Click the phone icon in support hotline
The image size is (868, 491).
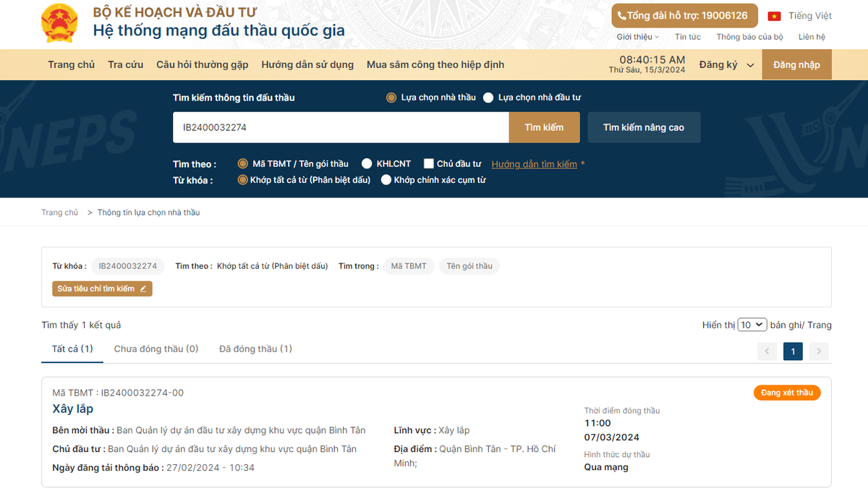coord(621,16)
